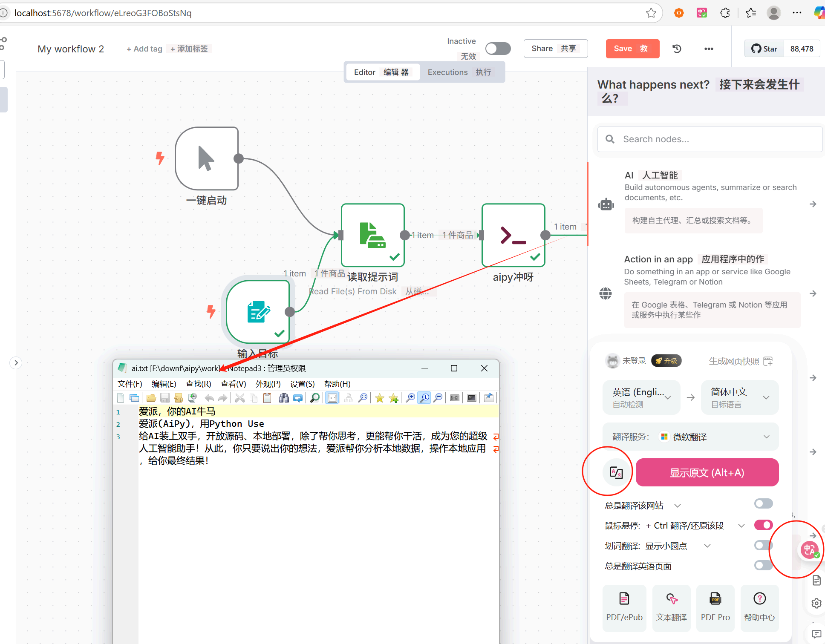The width and height of the screenshot is (825, 644).
Task: Open 帮助中心 help tile
Action: [x=759, y=608]
